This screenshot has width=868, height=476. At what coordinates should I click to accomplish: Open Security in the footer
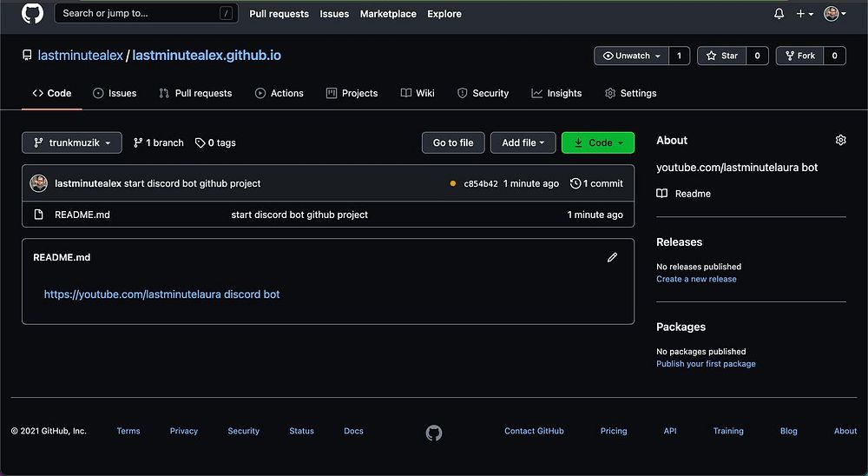[244, 431]
